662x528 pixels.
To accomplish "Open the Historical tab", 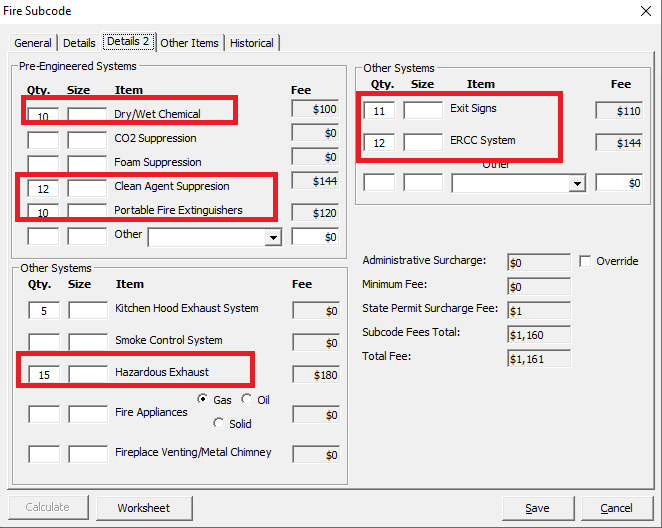I will point(251,43).
